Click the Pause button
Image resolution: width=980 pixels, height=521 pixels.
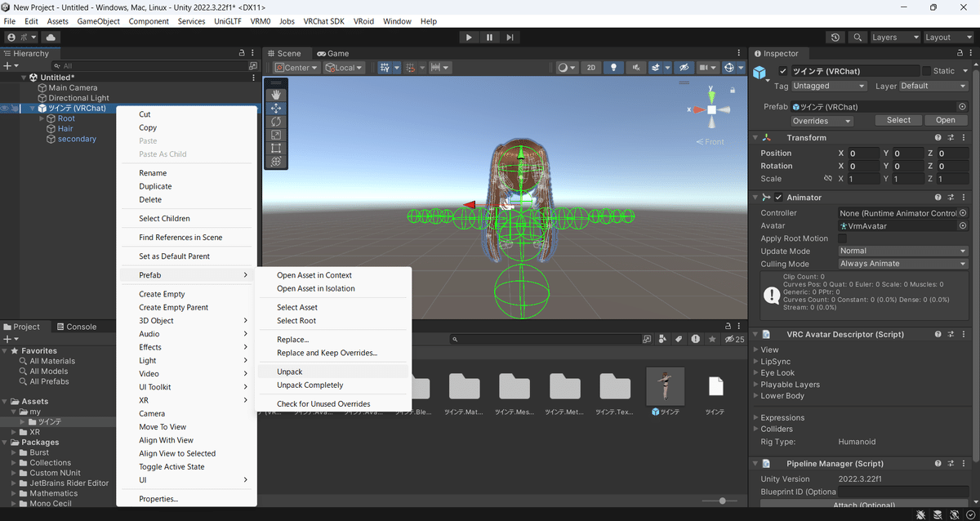click(489, 38)
